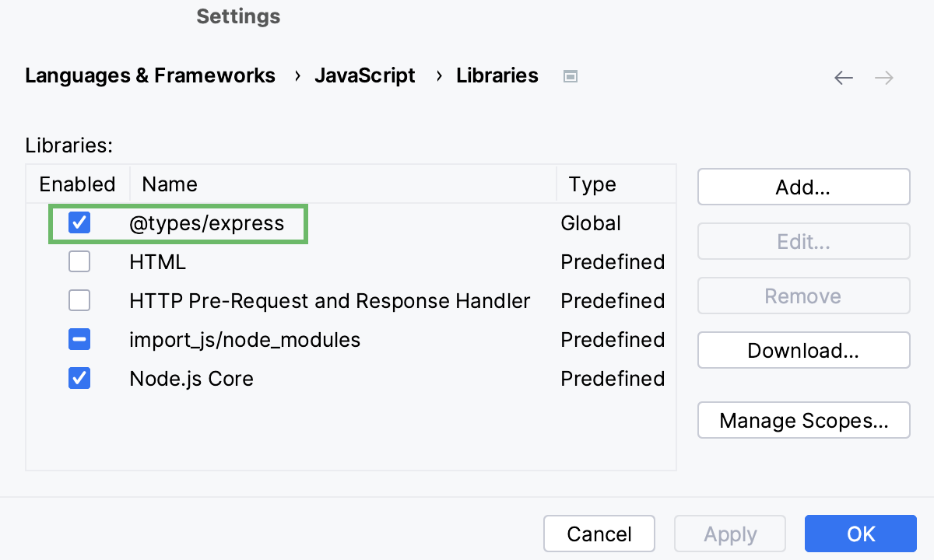
Task: Open the Add library dialog
Action: (803, 187)
